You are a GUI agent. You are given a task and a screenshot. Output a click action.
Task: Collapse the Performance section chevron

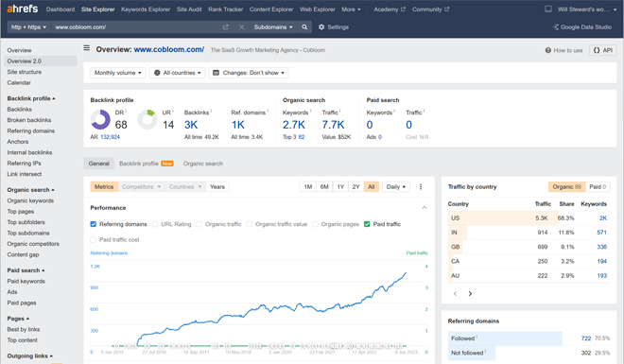click(425, 208)
